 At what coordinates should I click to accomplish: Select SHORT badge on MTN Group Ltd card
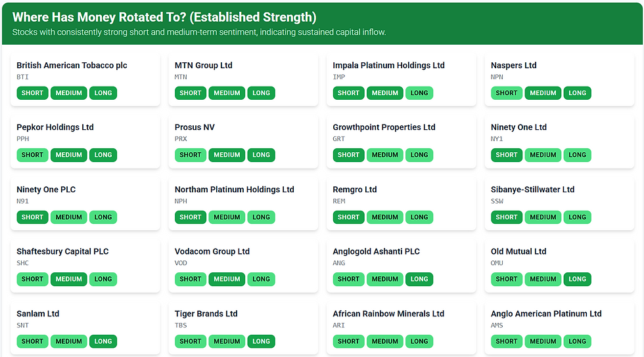pyautogui.click(x=191, y=93)
